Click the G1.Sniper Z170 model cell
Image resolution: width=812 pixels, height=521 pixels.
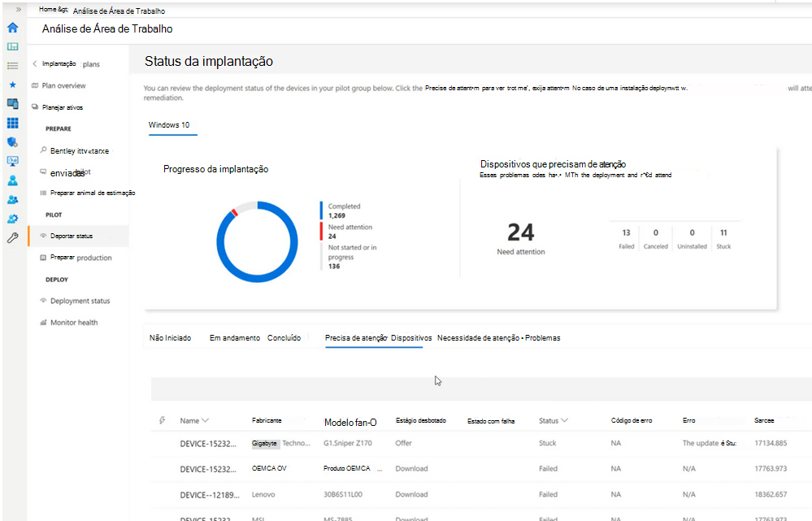[x=348, y=443]
